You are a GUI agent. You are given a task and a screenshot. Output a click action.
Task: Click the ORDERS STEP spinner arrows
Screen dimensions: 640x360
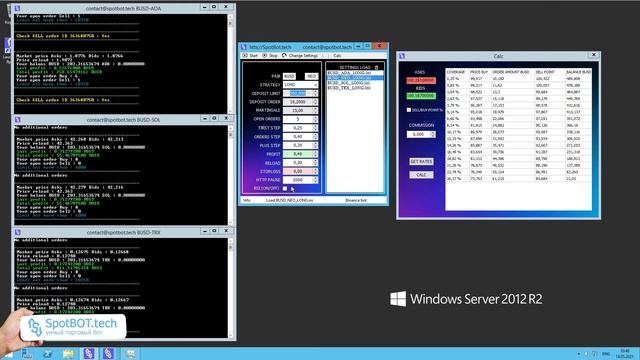[x=316, y=137]
